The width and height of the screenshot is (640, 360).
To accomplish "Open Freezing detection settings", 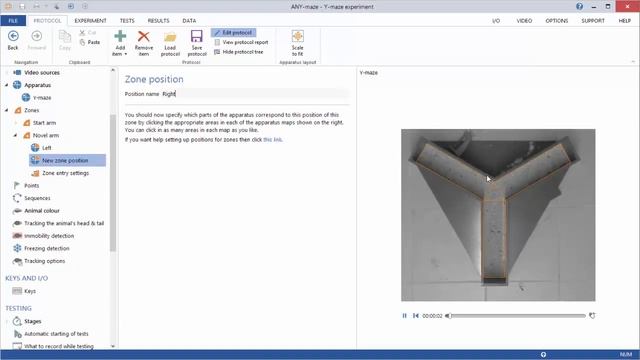I will pos(41,248).
